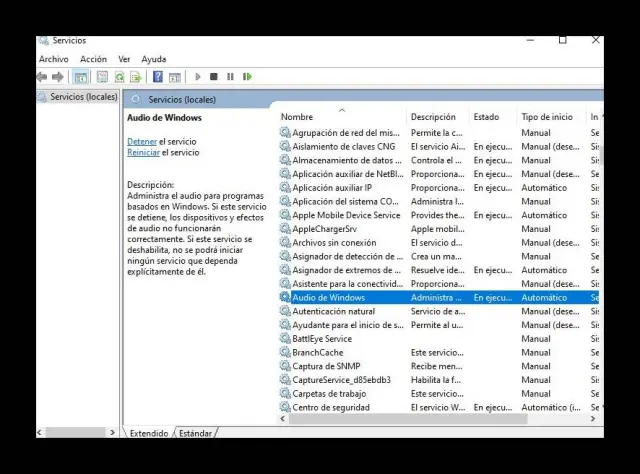
Task: Click the Detener service link
Action: [x=142, y=141]
